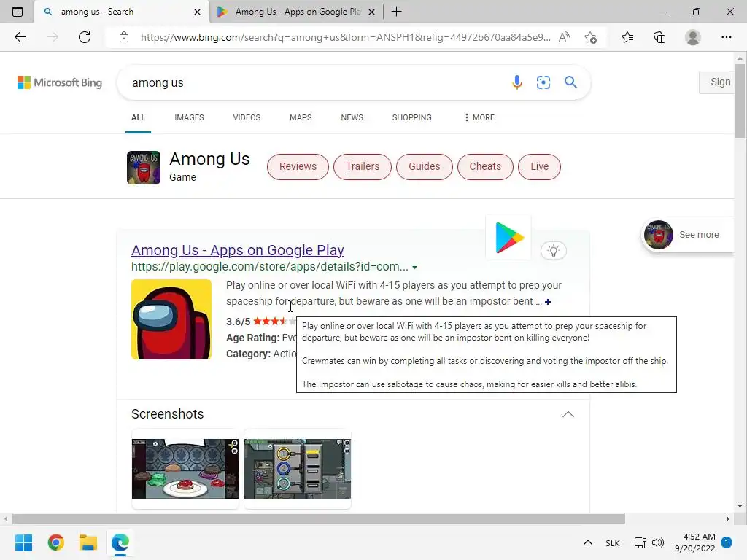This screenshot has height=560, width=747.
Task: Open visual search camera icon
Action: click(x=543, y=82)
